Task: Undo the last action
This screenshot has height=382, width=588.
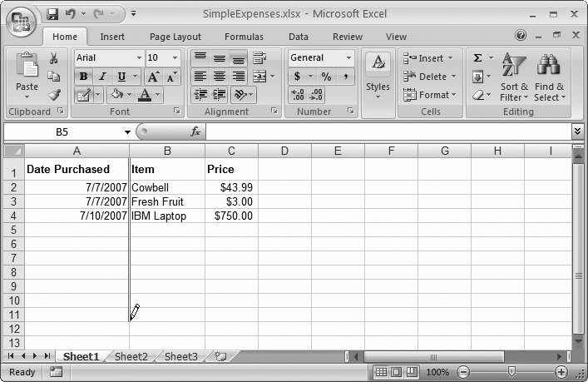Action: [70, 14]
